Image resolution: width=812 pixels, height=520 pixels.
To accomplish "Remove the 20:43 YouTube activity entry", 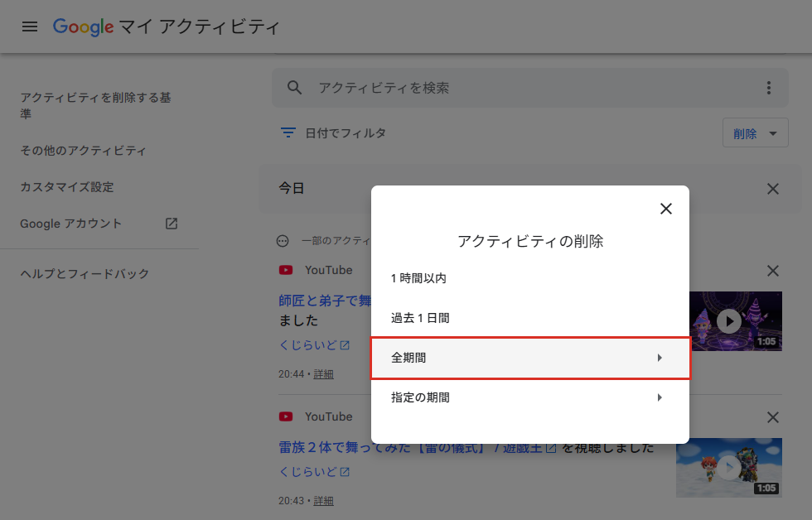I will 772,417.
